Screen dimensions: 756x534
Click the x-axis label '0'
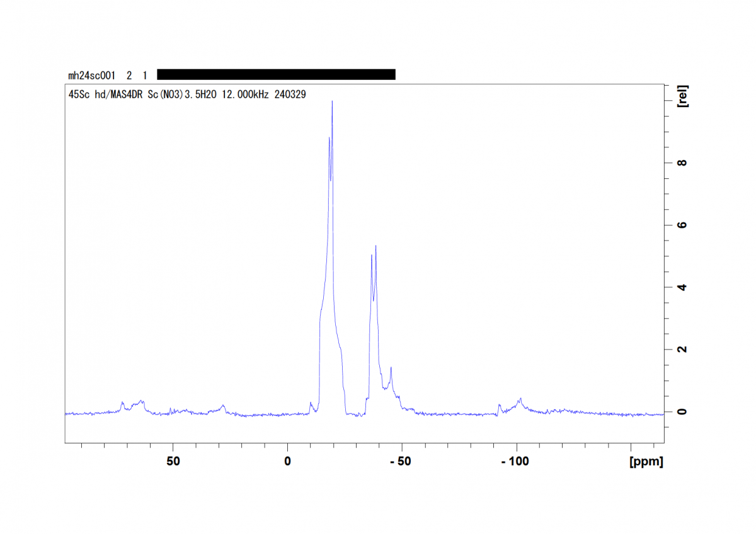tap(287, 462)
